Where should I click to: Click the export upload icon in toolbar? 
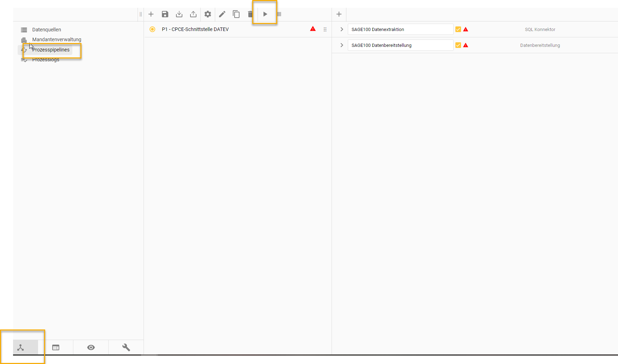193,14
